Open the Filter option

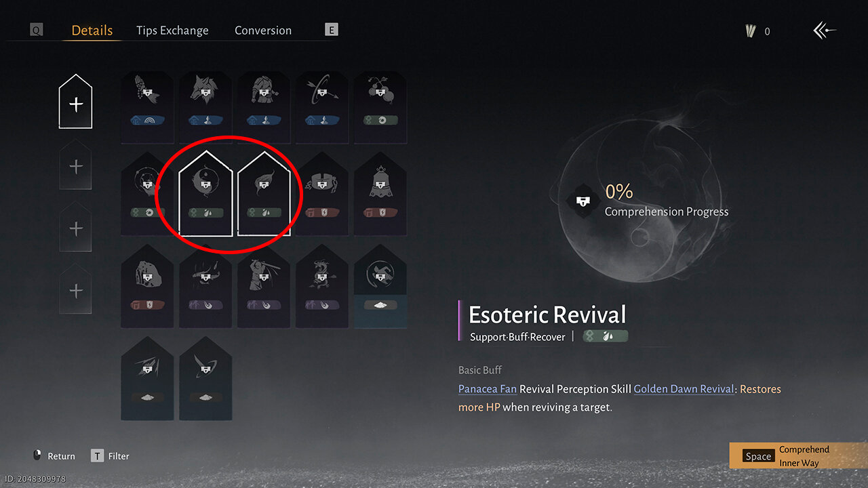tap(111, 456)
